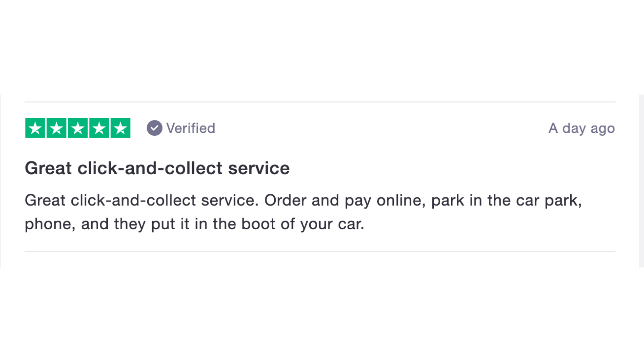The image size is (644, 362).
Task: Click the 'A day ago' timestamp
Action: (582, 129)
